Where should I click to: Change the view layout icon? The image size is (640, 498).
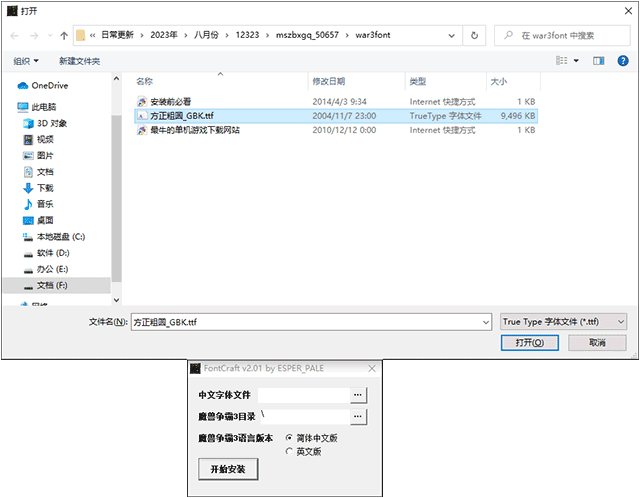click(x=562, y=61)
